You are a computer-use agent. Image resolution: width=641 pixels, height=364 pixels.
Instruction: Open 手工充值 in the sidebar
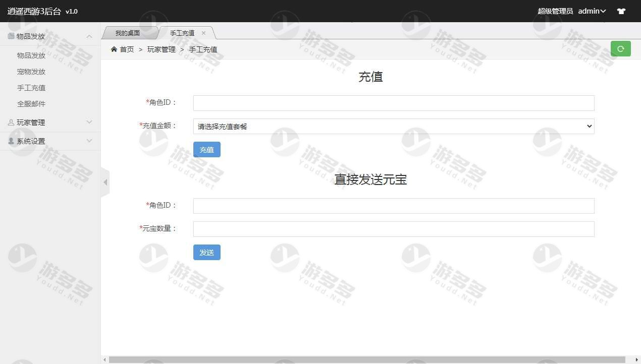(x=31, y=88)
